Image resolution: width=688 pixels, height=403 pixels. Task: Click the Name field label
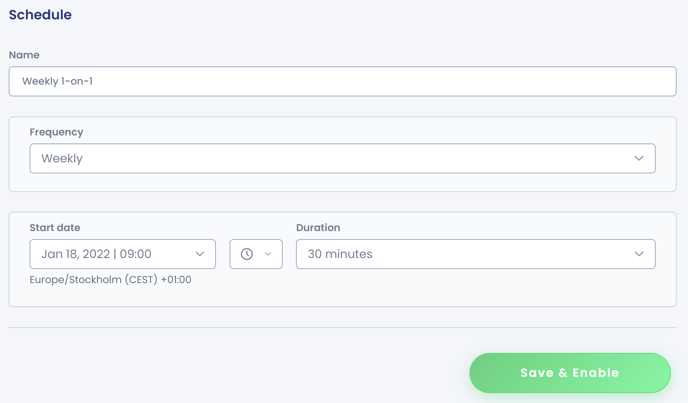coord(24,55)
